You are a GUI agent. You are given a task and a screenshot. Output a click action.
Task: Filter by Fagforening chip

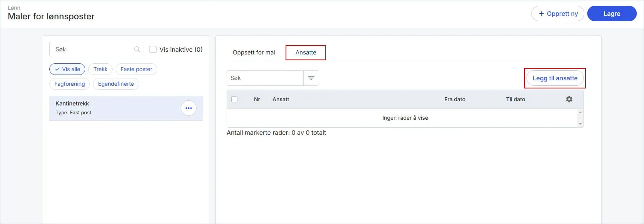click(70, 84)
